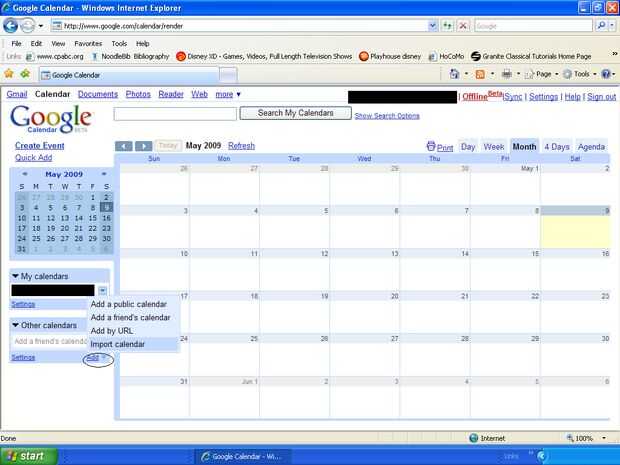Click the Create Event link
Viewport: 620px width, 465px height.
(40, 146)
